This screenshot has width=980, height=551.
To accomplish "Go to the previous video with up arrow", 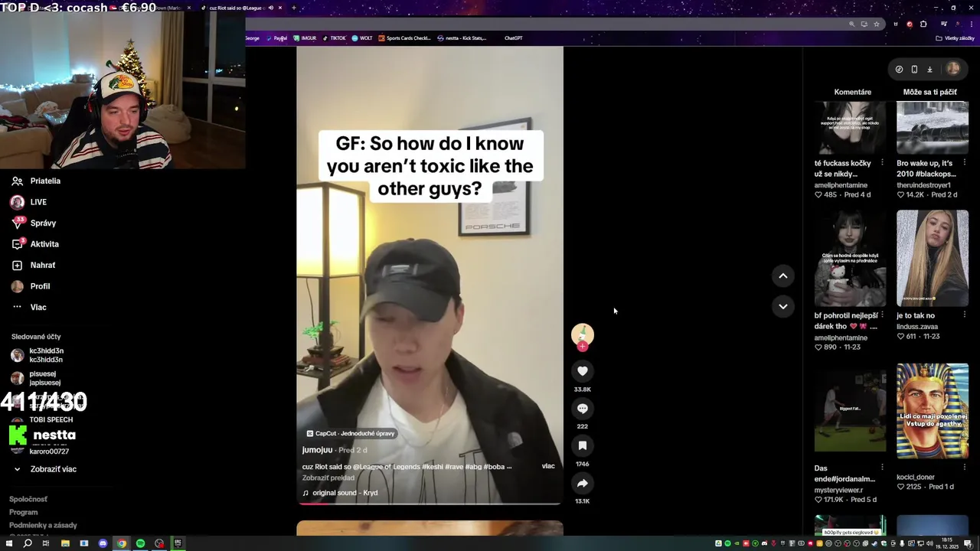I will (x=782, y=275).
